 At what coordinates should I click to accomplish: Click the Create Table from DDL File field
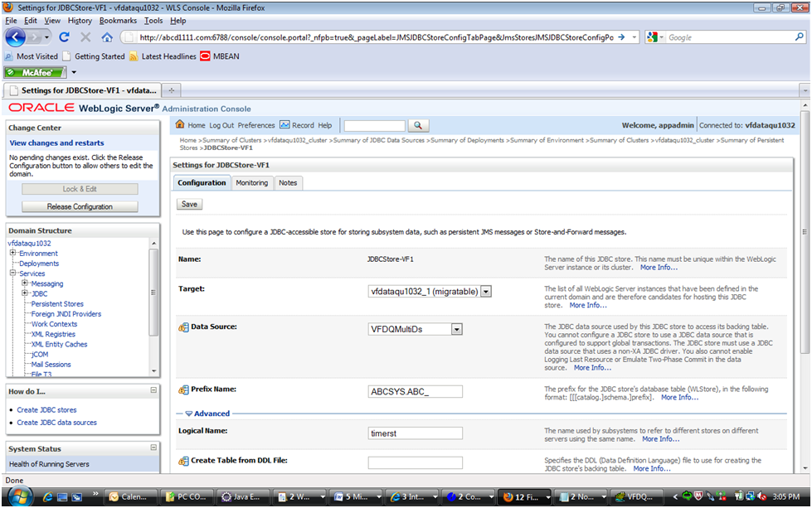[416, 462]
